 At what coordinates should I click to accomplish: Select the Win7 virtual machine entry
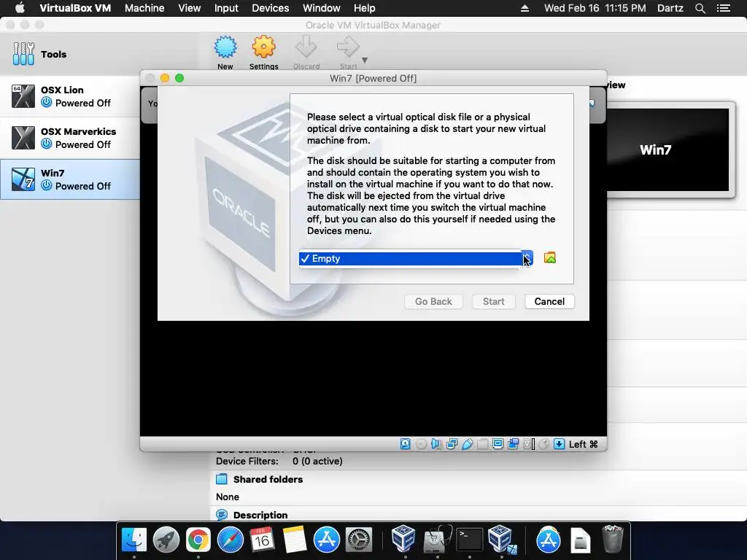[70, 179]
